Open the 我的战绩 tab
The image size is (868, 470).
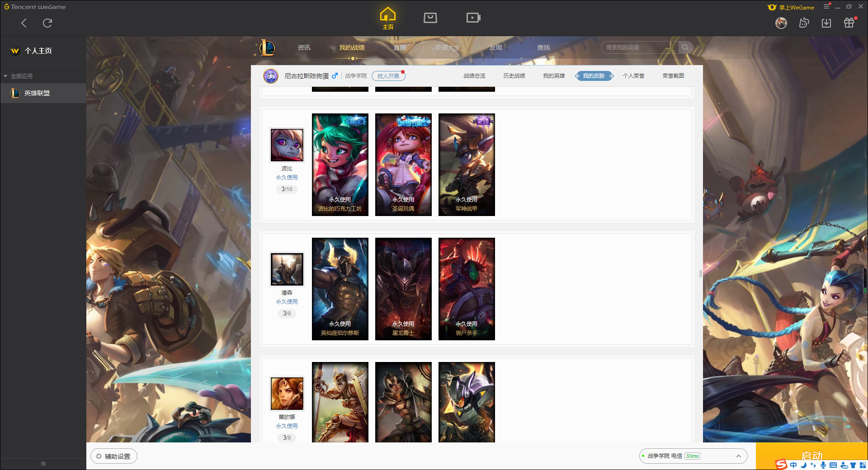[352, 47]
